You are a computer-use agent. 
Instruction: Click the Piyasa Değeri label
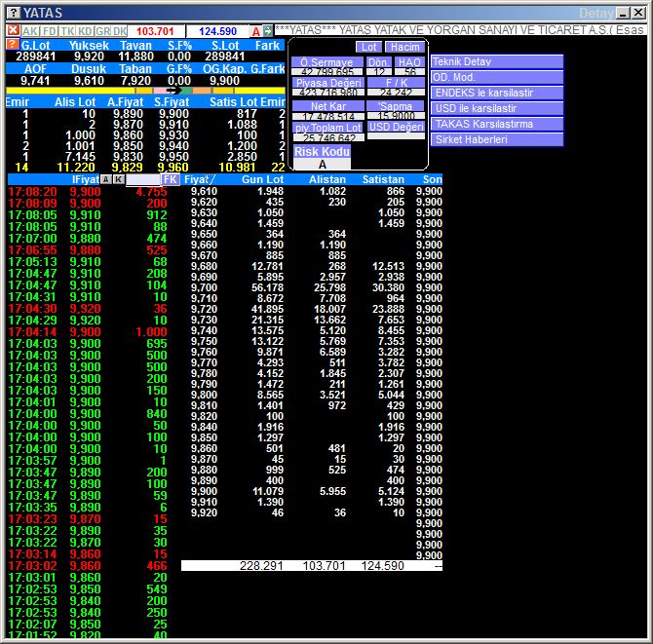[x=328, y=83]
